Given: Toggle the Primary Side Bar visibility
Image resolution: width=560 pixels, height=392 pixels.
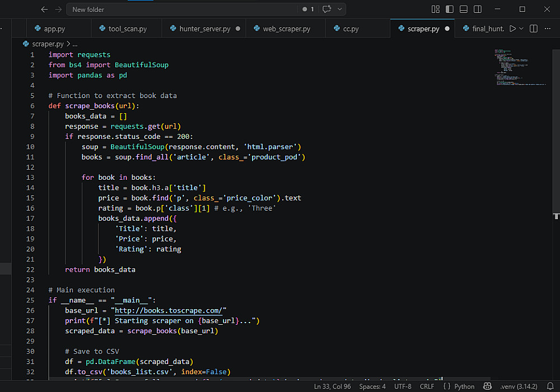Looking at the screenshot, I should point(450,9).
